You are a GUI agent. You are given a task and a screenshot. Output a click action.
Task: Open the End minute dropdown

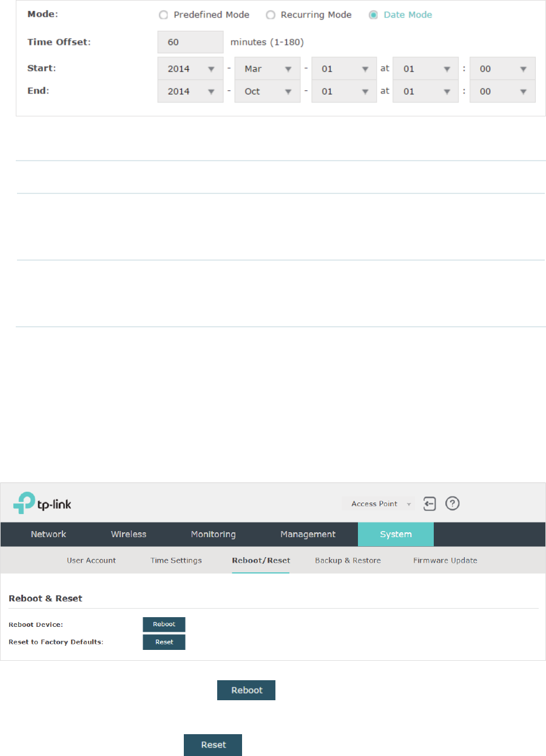(x=503, y=91)
